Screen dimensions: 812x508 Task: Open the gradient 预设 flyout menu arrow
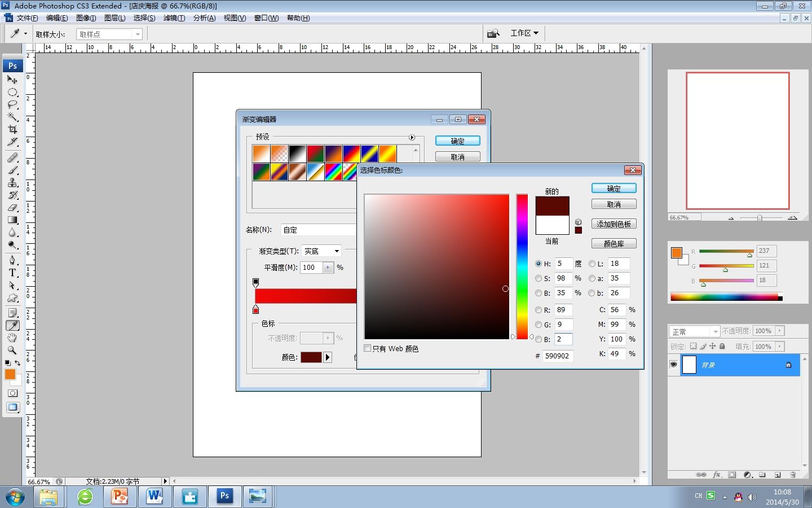point(412,137)
